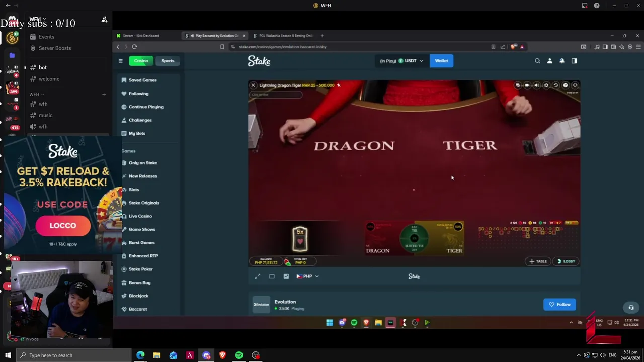Open My Bets in Stake sidebar
This screenshot has height=362, width=644.
click(137, 133)
